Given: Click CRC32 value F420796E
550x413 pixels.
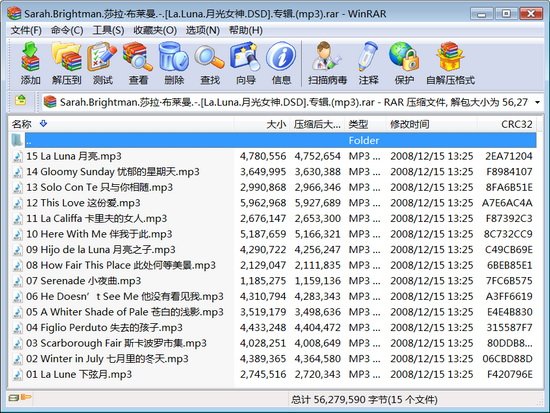Looking at the screenshot, I should [x=510, y=375].
